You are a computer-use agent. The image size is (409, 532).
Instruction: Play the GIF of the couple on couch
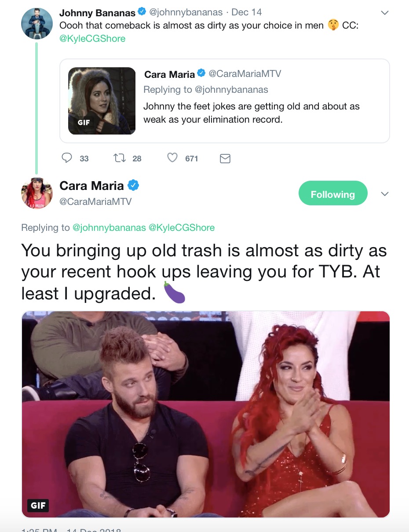coord(205,414)
